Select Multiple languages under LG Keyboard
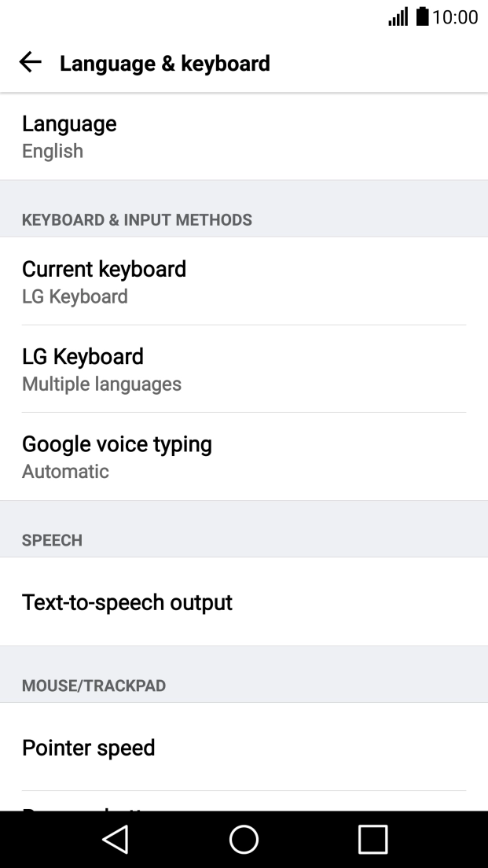 pyautogui.click(x=102, y=384)
